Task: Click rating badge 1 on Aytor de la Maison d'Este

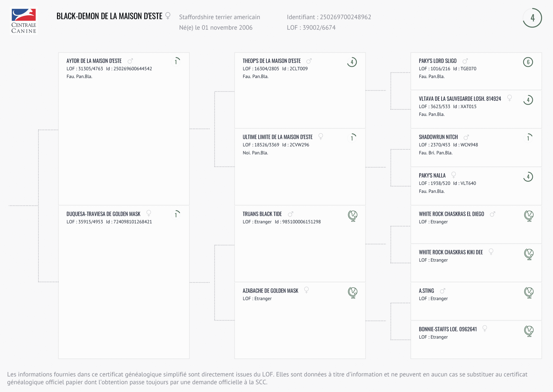Action: tap(176, 62)
